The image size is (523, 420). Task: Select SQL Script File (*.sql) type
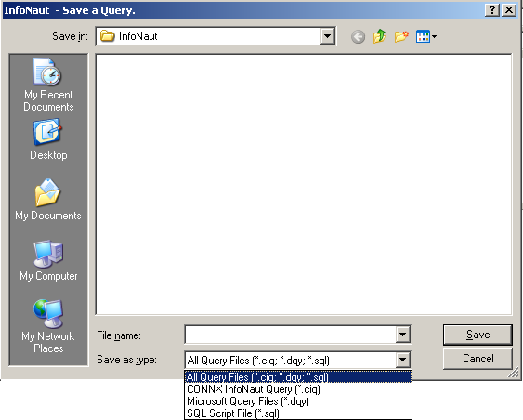298,413
